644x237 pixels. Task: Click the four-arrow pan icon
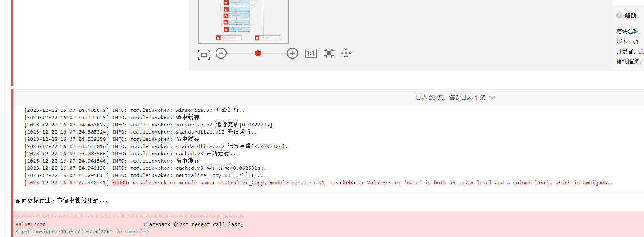tap(346, 53)
